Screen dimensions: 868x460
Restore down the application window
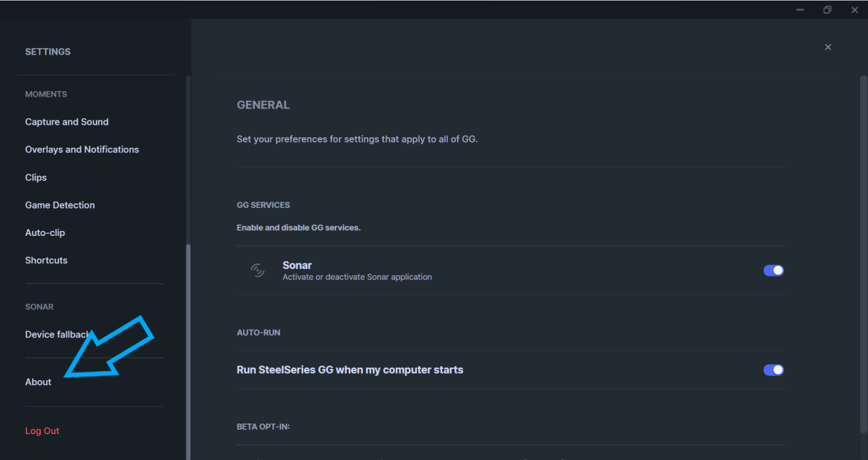pos(827,10)
